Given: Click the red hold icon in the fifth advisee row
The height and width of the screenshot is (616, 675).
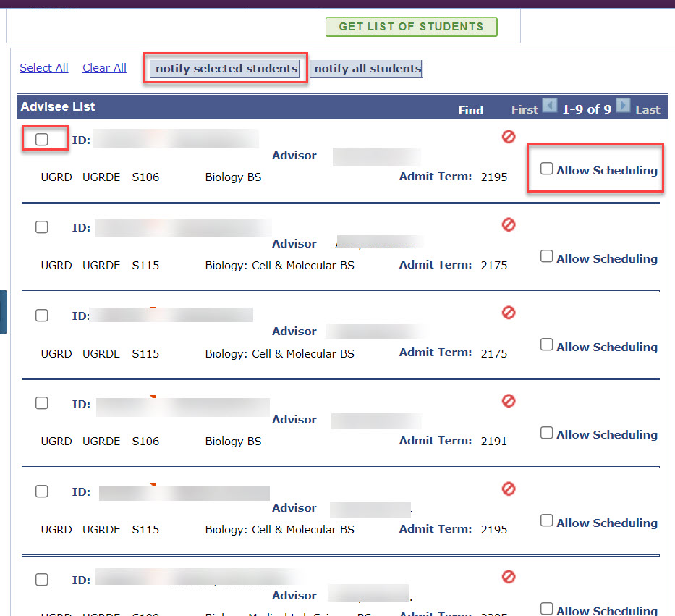Looking at the screenshot, I should tap(508, 489).
